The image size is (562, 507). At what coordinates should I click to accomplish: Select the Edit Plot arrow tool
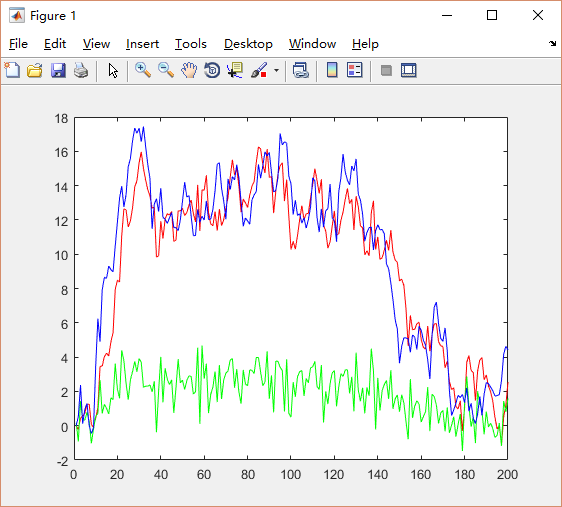(x=113, y=71)
